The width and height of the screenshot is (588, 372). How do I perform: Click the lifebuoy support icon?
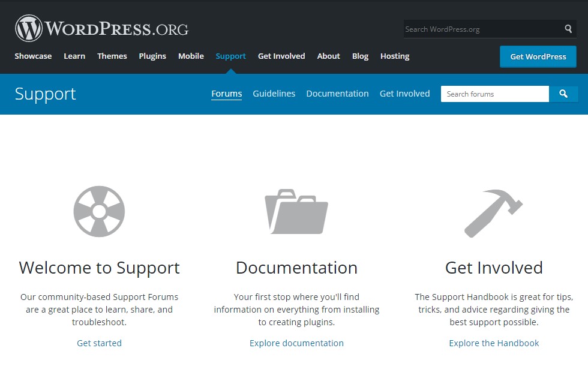click(99, 211)
